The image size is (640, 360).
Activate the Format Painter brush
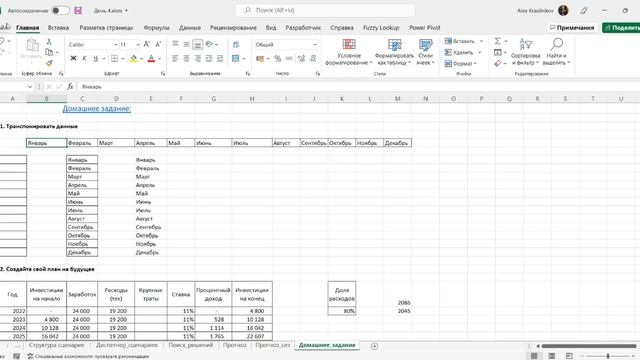click(x=49, y=63)
